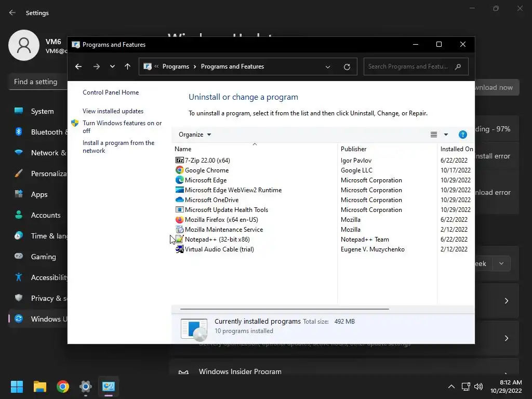532x399 pixels.
Task: Click the Eugene V. Muzychenko publisher cell
Action: (373, 249)
